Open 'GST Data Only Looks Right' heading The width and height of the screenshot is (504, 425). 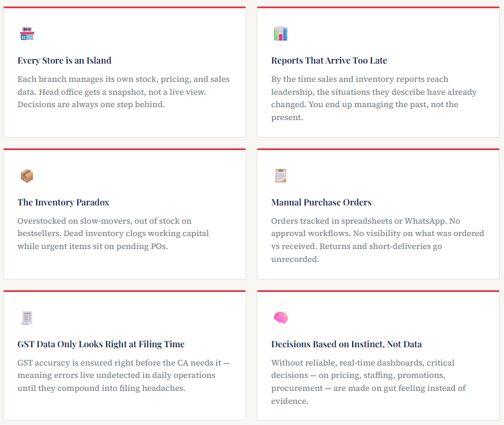click(x=101, y=344)
